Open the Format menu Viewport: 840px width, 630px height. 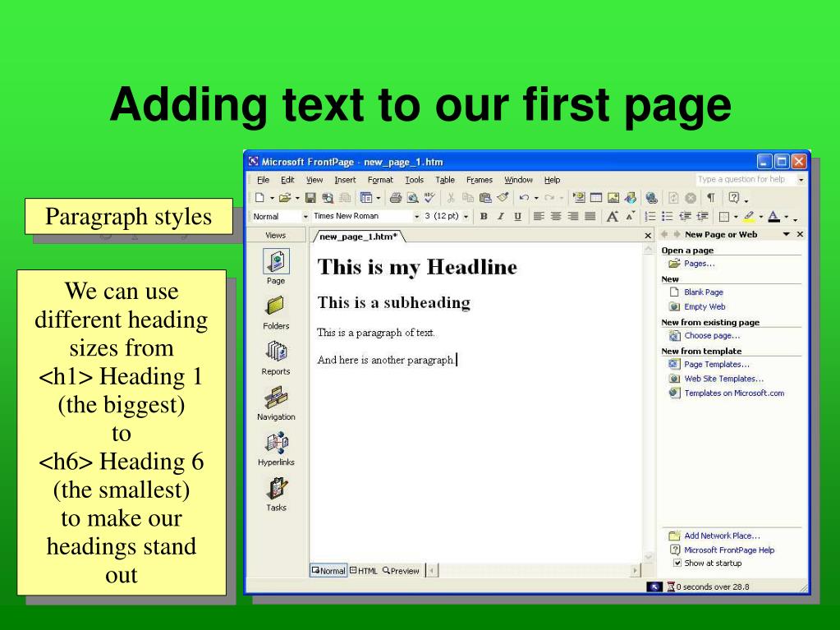point(380,180)
